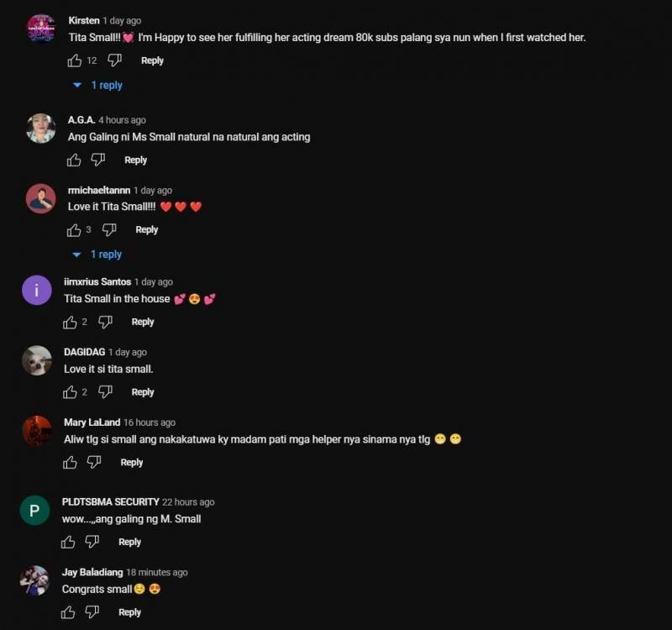Reply to A.G.A.'s comment
Viewport: 672px width, 630px height.
(135, 160)
